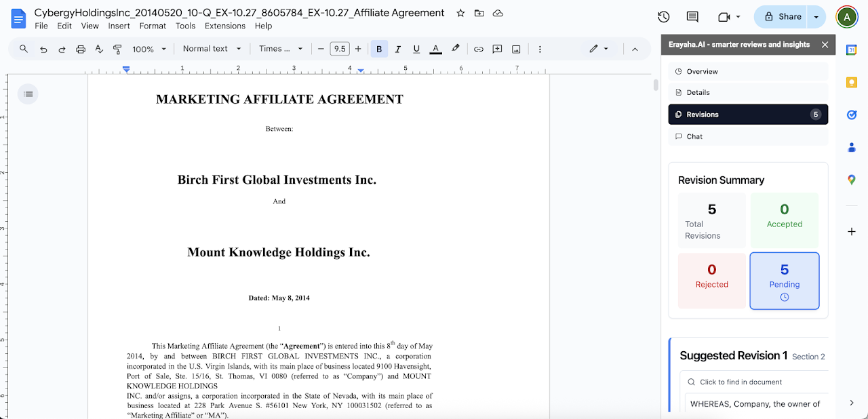Filter by Rejected revisions card
Image resolution: width=868 pixels, height=419 pixels.
[x=712, y=281]
